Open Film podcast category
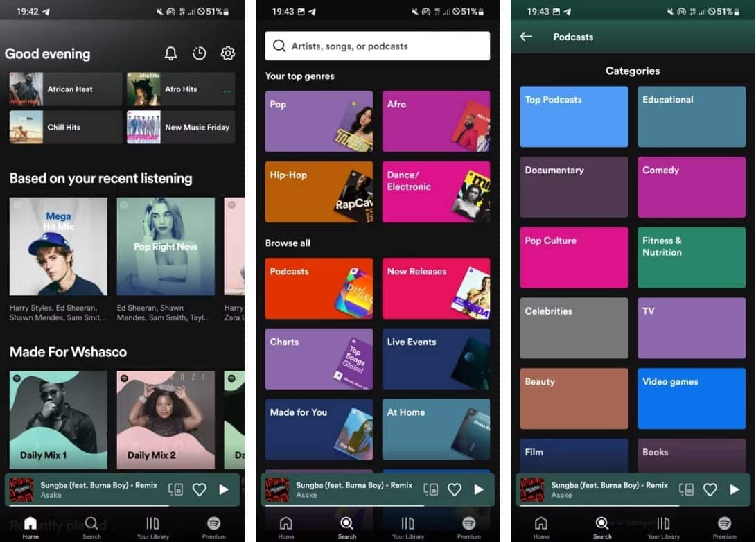 pyautogui.click(x=574, y=455)
